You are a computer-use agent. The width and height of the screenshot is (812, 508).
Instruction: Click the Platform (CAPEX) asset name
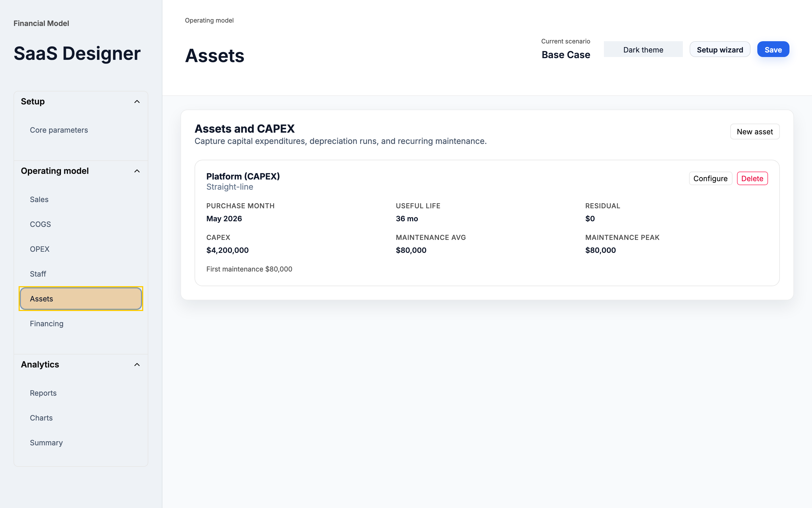click(x=243, y=176)
